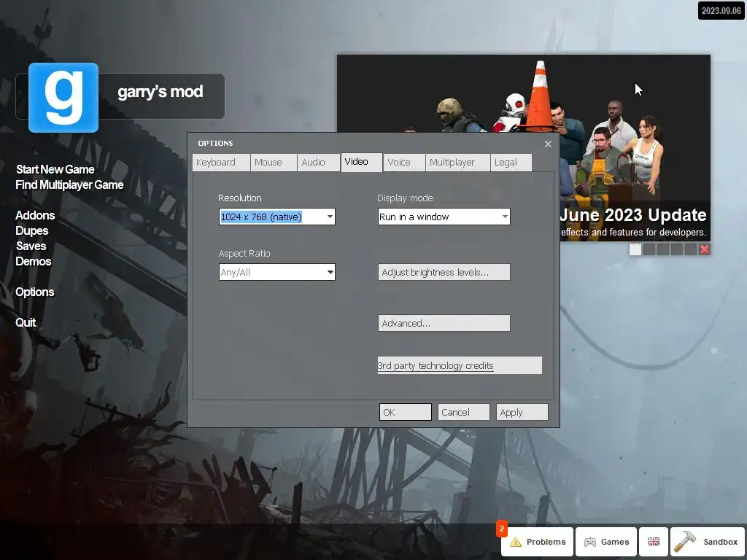The width and height of the screenshot is (747, 560).
Task: Select the Video tab
Action: [362, 162]
